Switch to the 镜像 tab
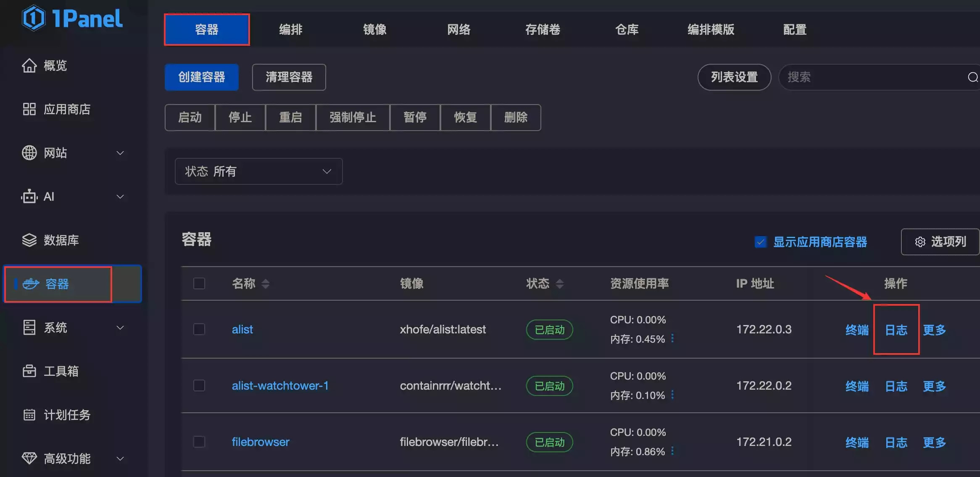 [374, 29]
